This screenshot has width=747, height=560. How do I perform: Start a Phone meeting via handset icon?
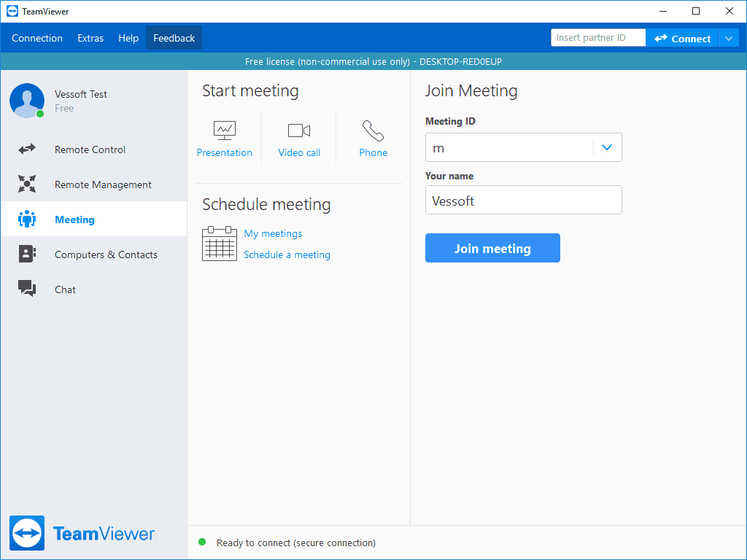tap(373, 131)
